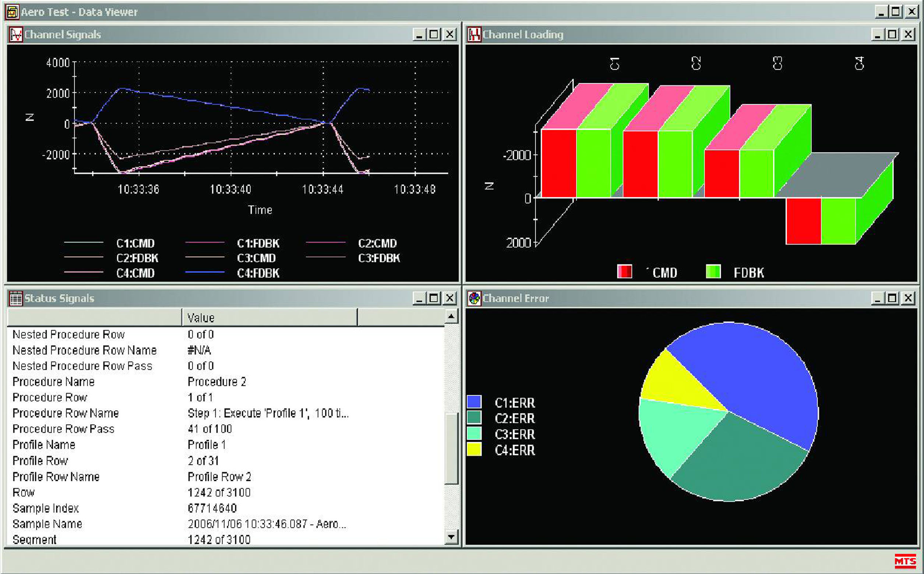Click the empty column header right of Value

[x=400, y=318]
